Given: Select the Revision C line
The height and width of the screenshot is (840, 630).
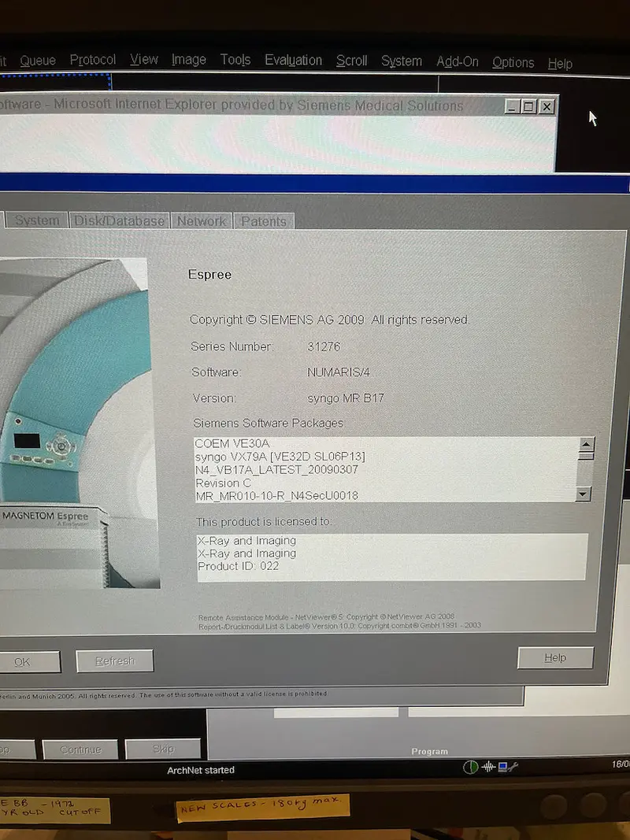Looking at the screenshot, I should point(223,483).
